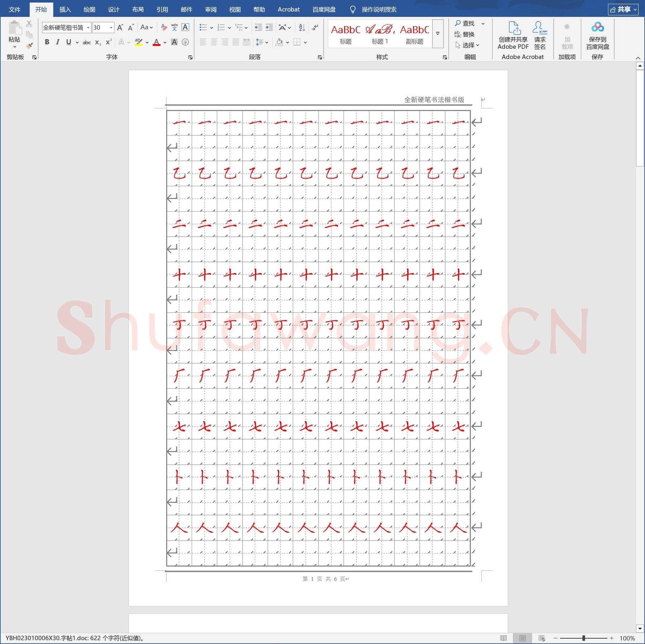
Task: Toggle strikethrough formatting
Action: coord(86,42)
